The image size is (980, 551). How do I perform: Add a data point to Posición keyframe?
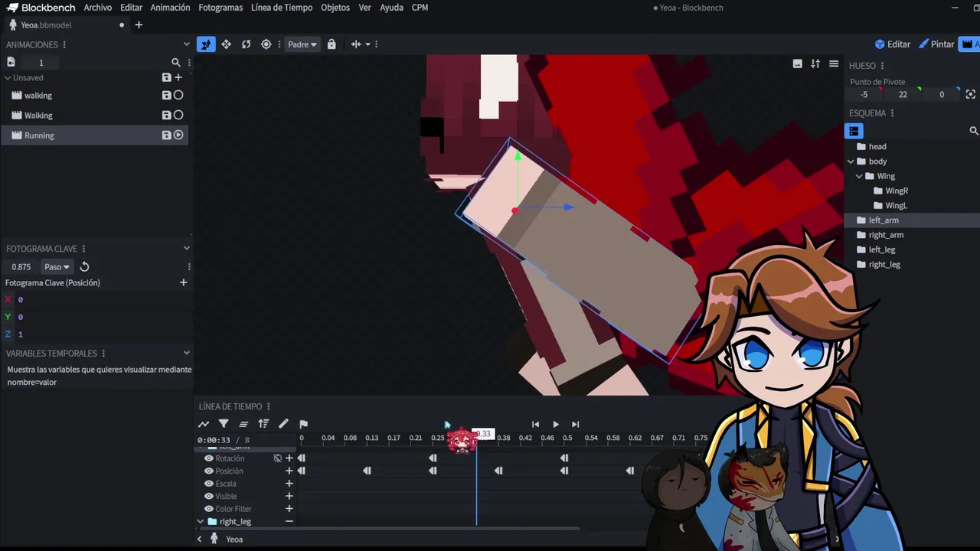coord(183,283)
